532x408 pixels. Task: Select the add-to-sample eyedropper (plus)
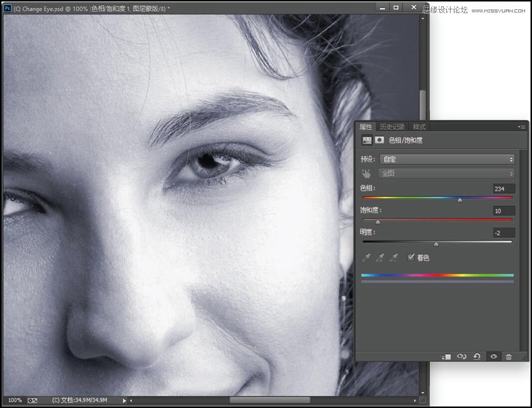379,258
